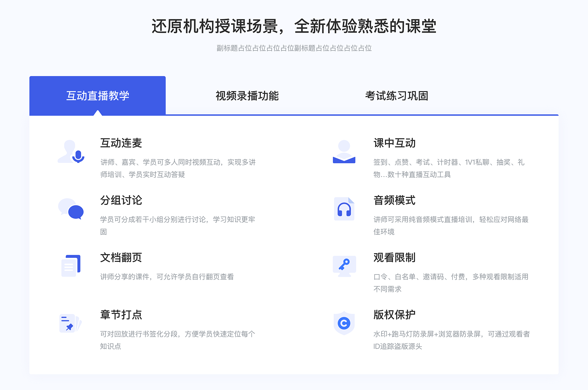Click the document/文档翻页 icon
Screen dimensions: 588x390
[71, 265]
